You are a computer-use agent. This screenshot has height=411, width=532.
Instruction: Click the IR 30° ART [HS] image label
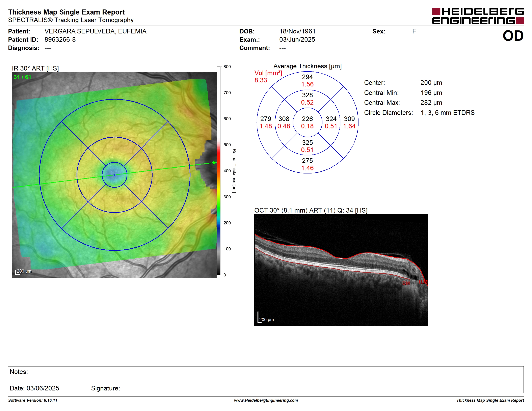pos(35,68)
